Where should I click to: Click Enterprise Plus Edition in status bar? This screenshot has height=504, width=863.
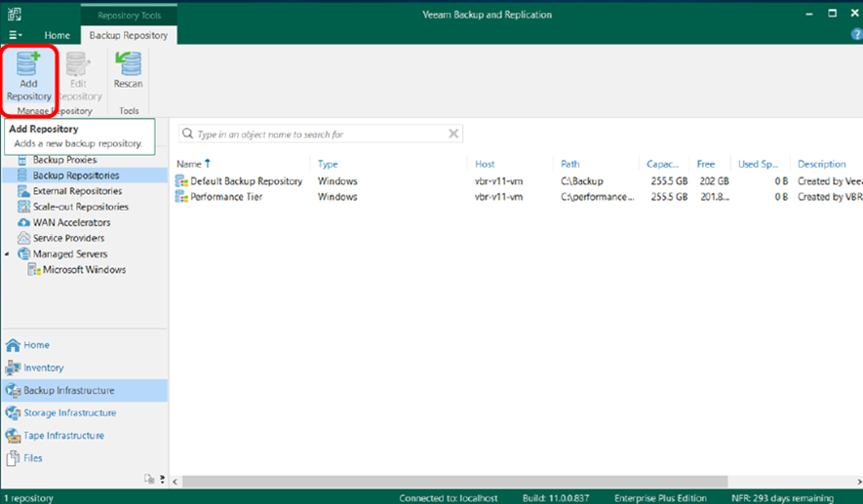click(x=660, y=498)
